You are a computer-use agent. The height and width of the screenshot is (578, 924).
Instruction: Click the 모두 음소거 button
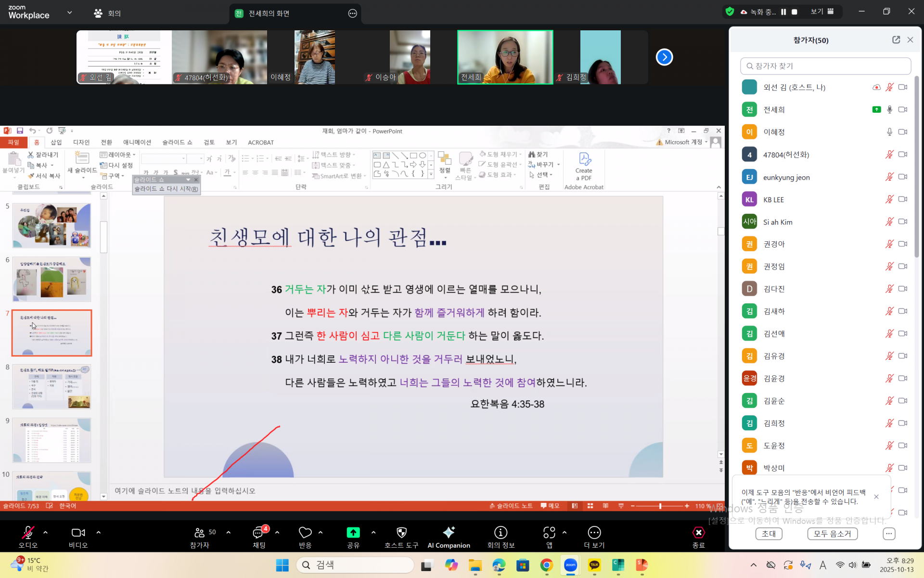pos(832,534)
